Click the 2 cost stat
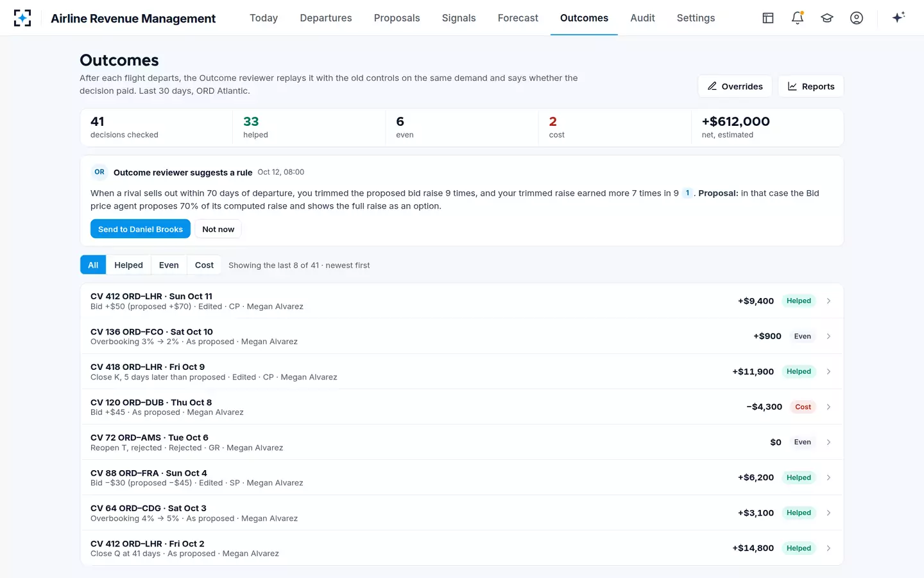This screenshot has height=578, width=924. pyautogui.click(x=615, y=127)
